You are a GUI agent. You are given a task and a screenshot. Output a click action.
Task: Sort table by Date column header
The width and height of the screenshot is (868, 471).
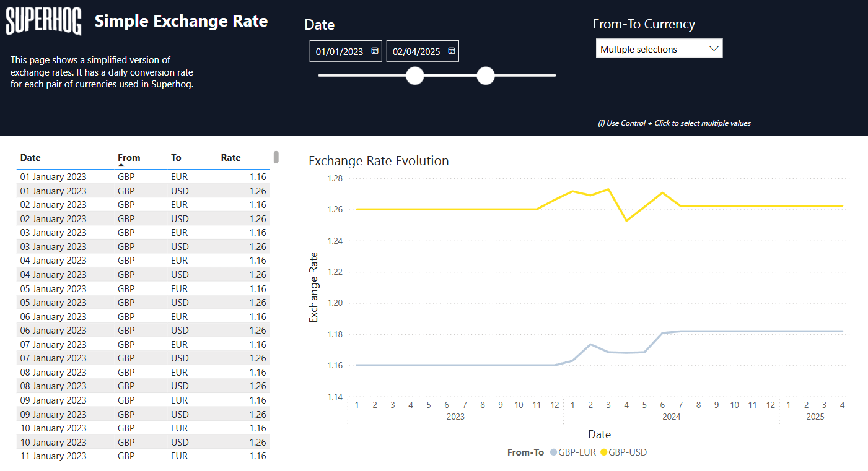pyautogui.click(x=30, y=158)
